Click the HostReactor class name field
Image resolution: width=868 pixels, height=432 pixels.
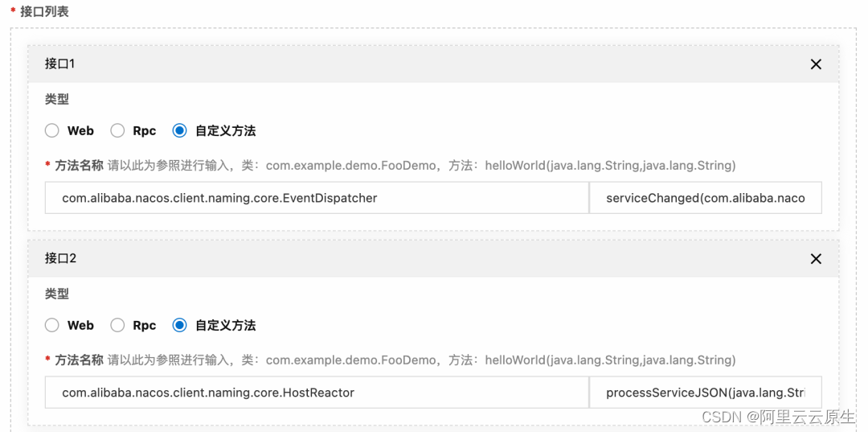tap(317, 392)
